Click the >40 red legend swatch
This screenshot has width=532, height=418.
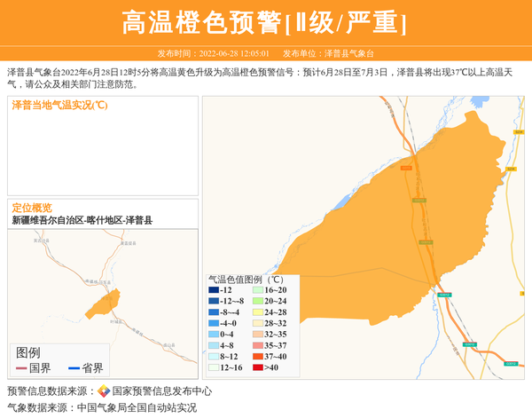coord(257,367)
